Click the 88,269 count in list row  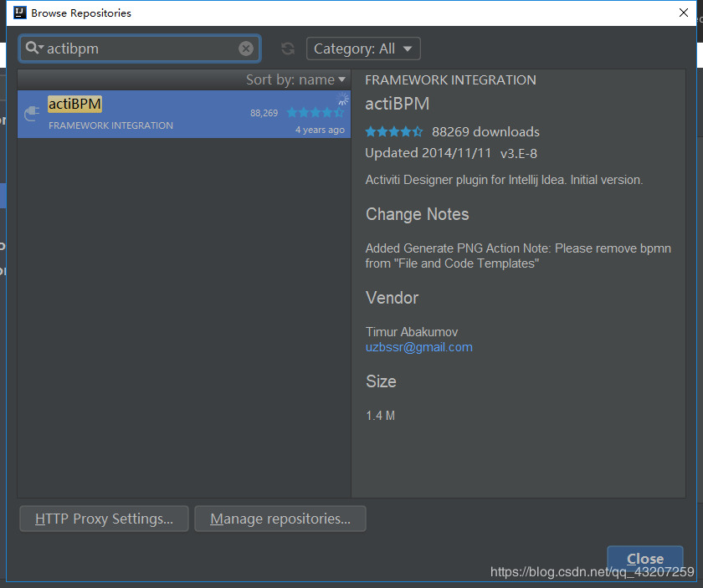264,113
